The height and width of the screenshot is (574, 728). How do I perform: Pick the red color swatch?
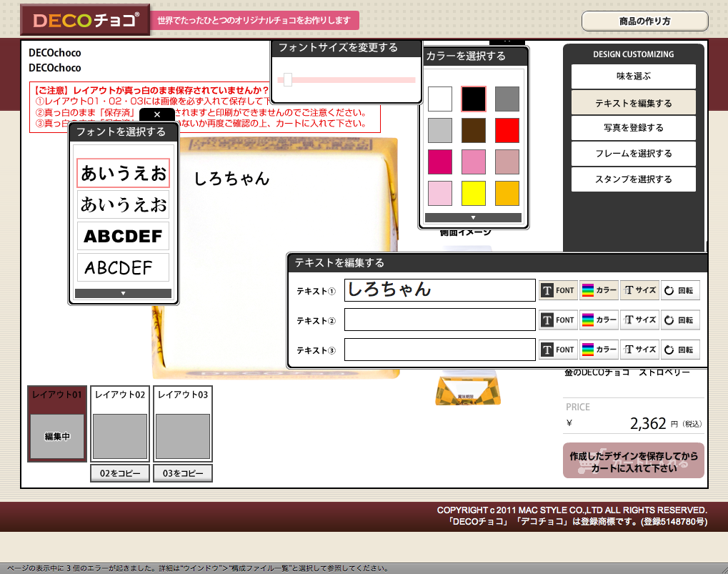[507, 130]
